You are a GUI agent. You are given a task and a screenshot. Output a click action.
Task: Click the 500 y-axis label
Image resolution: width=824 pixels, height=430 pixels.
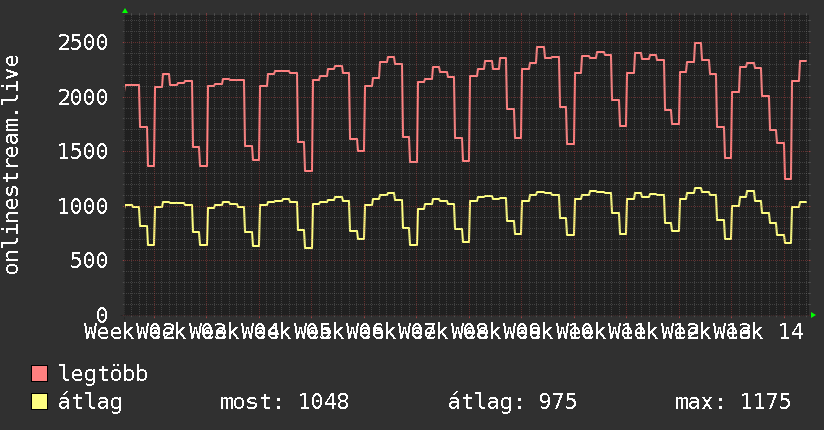click(88, 261)
